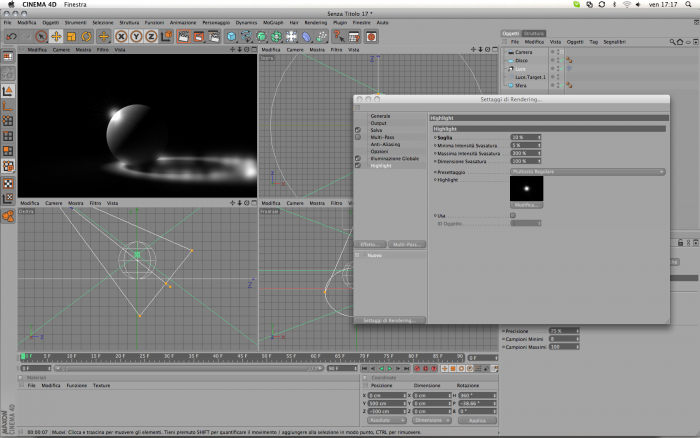Open the Assoluto dropdown in Coordinate panel
The width and height of the screenshot is (700, 438).
387,421
